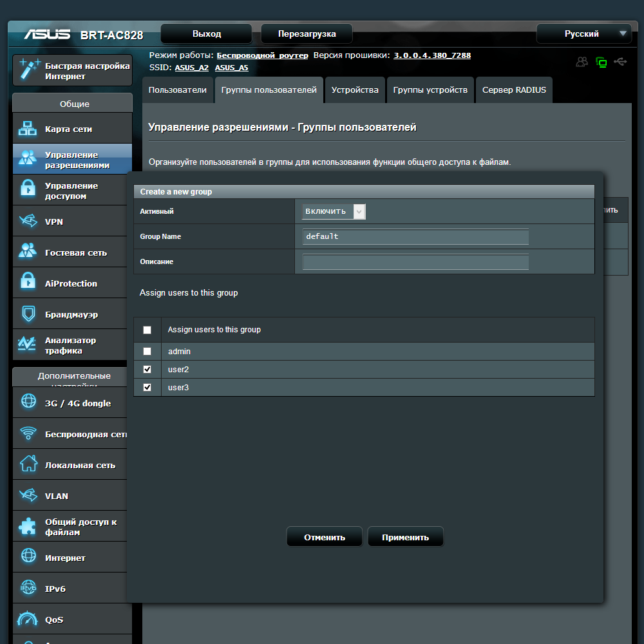644x644 pixels.
Task: Click the ASUS_A5 SSID link
Action: pos(232,68)
